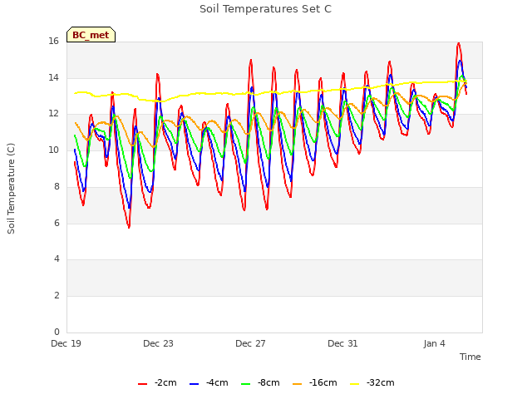Click the 2 y-axis tick label
532x399 pixels.
(57, 296)
